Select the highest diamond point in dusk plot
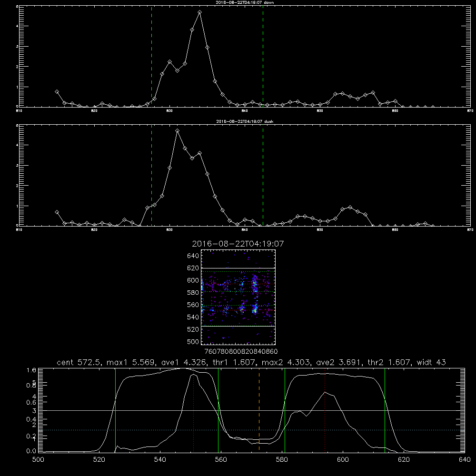This screenshot has width=476, height=476. (177, 131)
